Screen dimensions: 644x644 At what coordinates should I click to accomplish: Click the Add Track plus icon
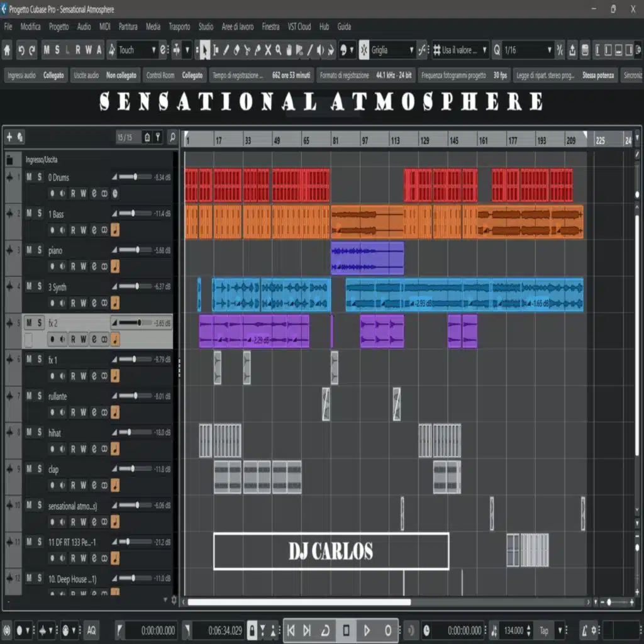tap(9, 136)
